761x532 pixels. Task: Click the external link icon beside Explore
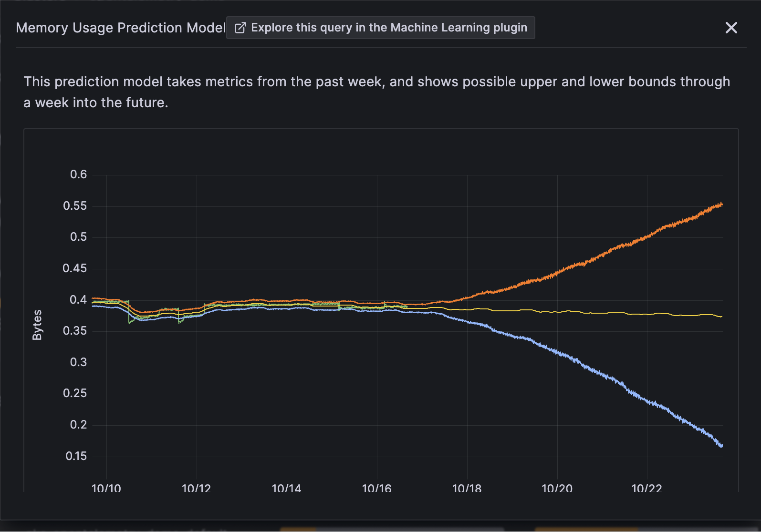tap(240, 28)
